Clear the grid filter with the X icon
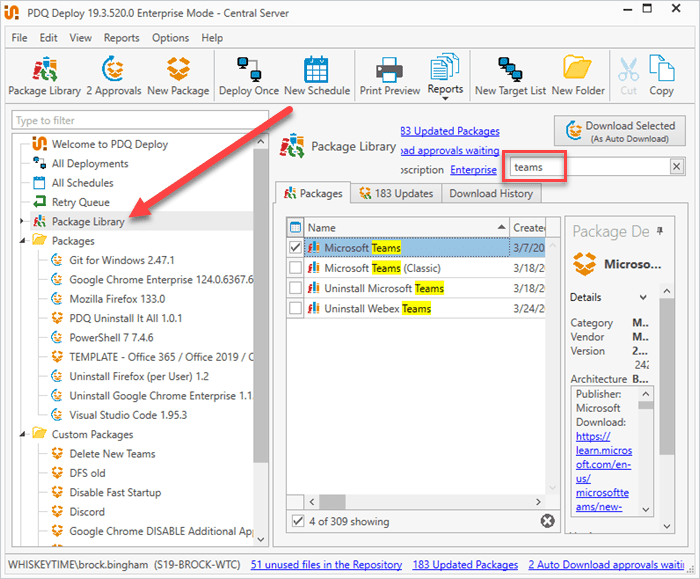 point(547,521)
